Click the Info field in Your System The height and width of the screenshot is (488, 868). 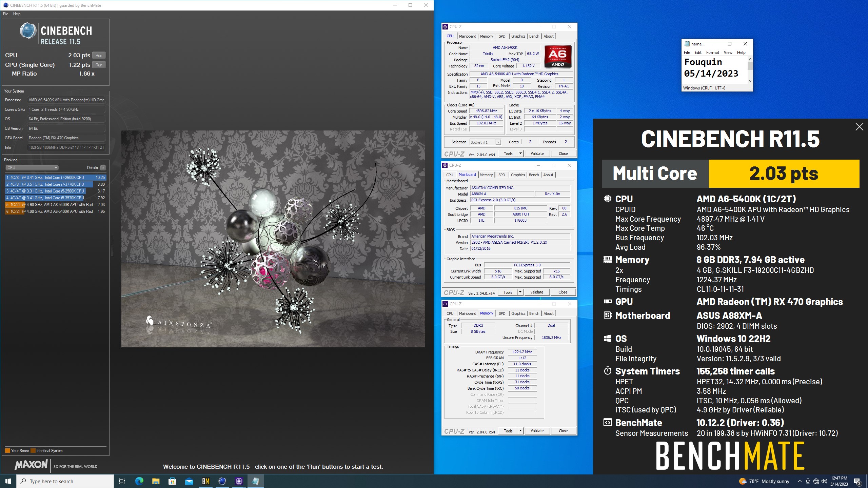pyautogui.click(x=66, y=147)
